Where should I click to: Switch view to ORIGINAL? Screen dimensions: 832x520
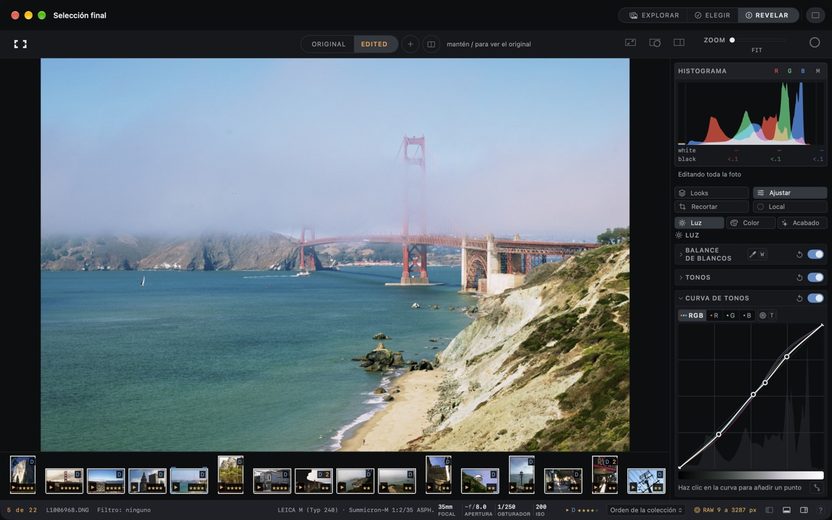[x=328, y=44]
